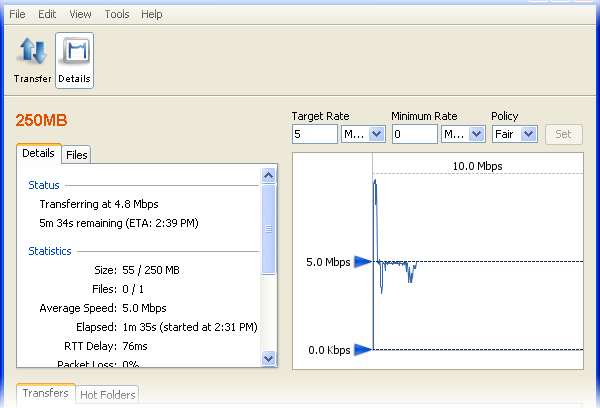The height and width of the screenshot is (408, 600).
Task: Open the File menu
Action: [17, 15]
